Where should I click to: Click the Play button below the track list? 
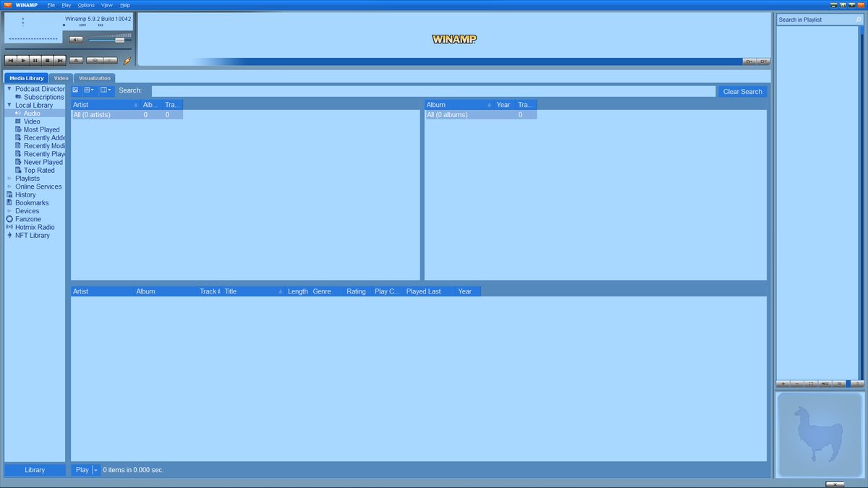pos(82,470)
